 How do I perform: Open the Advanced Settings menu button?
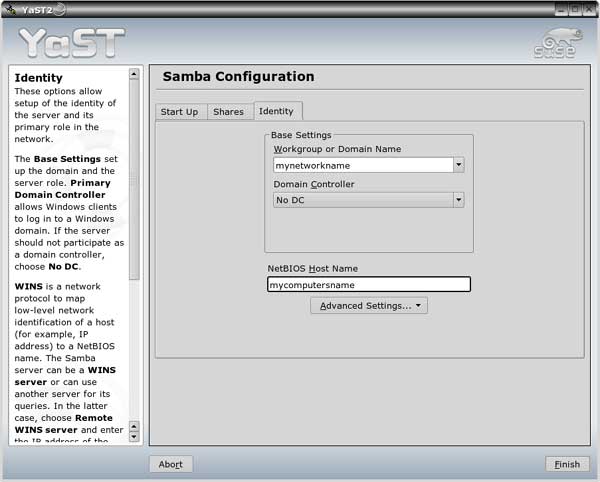[x=369, y=306]
